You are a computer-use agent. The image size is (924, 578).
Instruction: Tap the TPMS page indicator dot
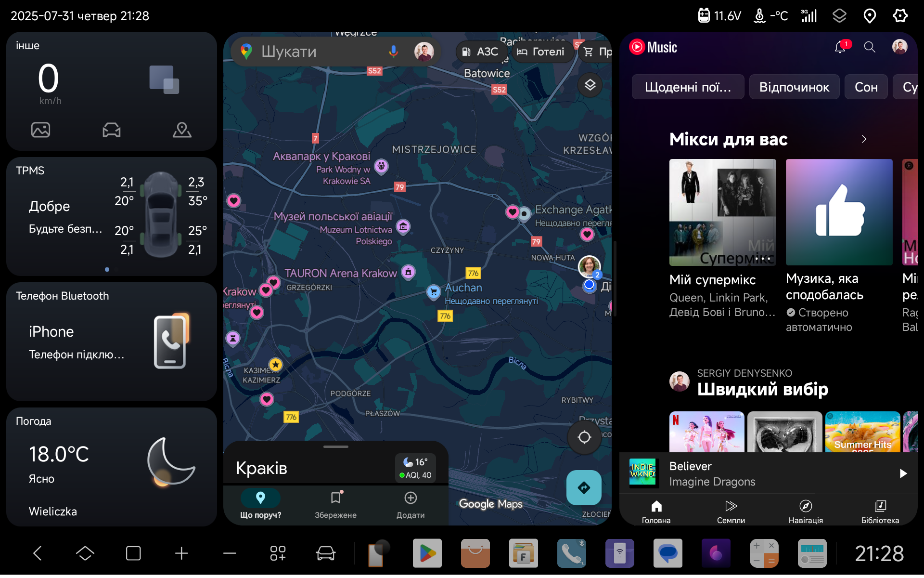[x=107, y=269]
